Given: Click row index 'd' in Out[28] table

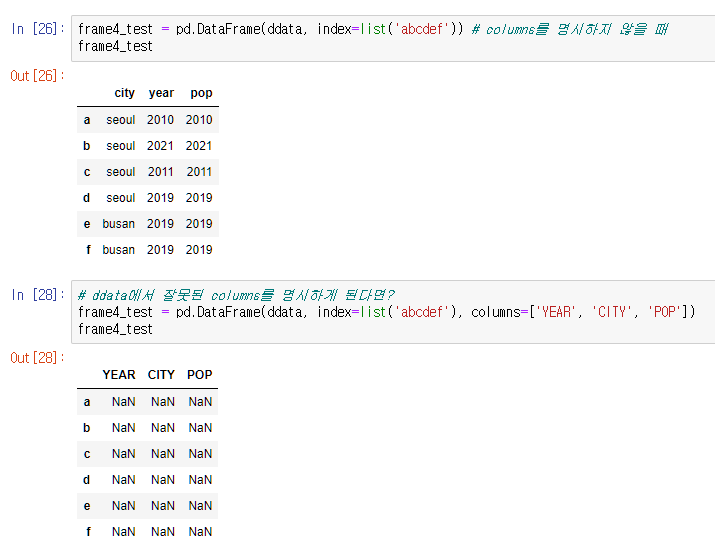Looking at the screenshot, I should click(x=87, y=480).
